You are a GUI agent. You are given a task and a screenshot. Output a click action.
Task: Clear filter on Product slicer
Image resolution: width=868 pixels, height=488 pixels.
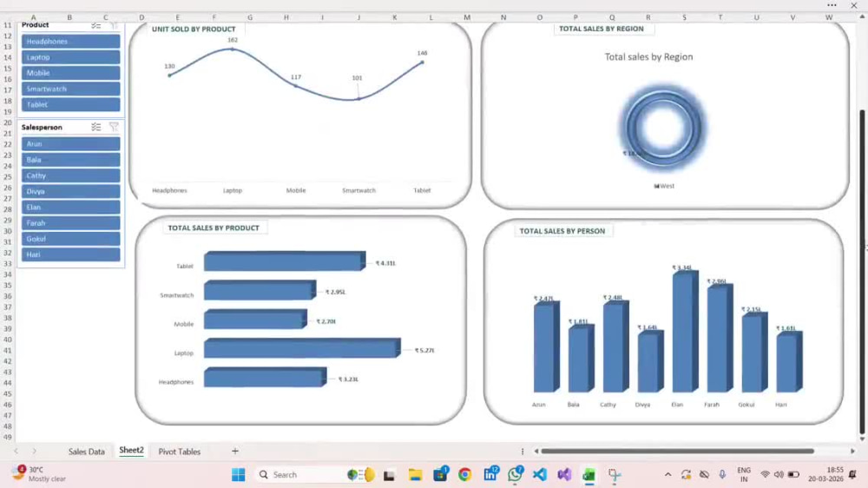114,25
